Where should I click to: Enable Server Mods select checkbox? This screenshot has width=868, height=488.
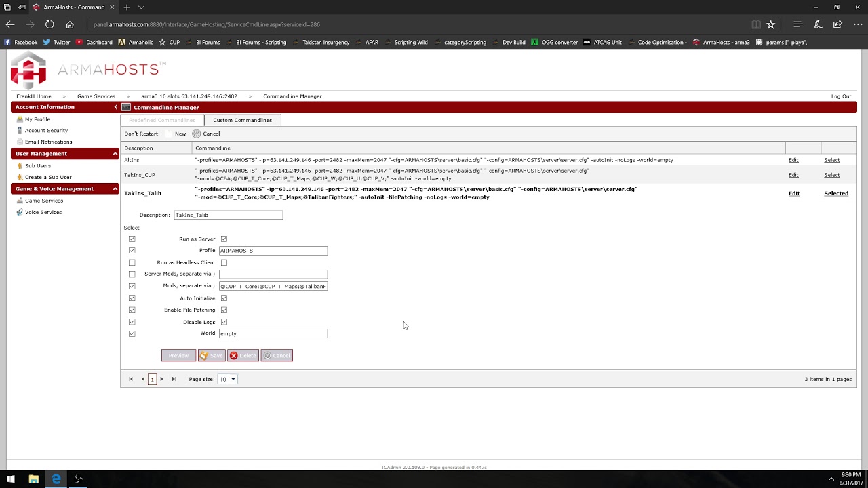(132, 274)
